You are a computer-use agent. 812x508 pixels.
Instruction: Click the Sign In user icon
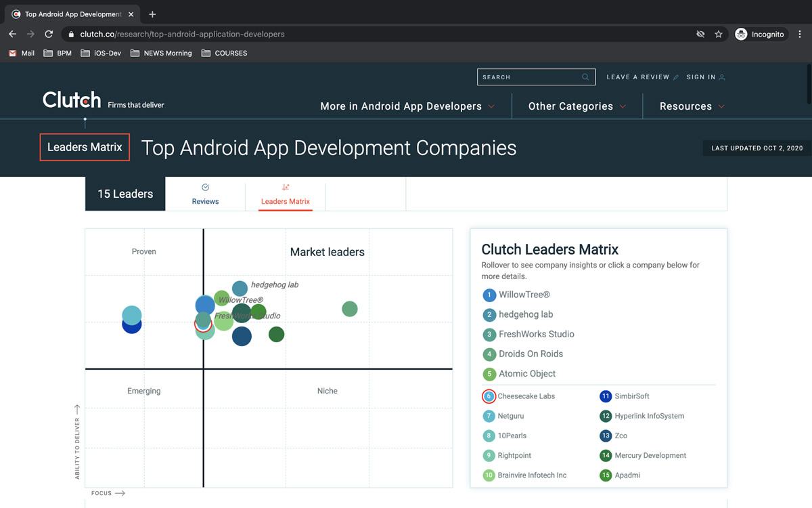[722, 77]
